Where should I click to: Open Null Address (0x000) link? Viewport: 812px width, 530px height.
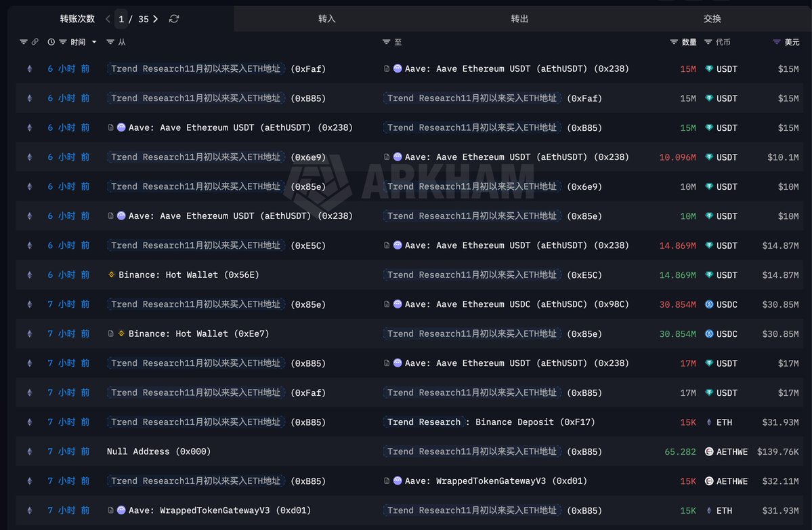(158, 451)
